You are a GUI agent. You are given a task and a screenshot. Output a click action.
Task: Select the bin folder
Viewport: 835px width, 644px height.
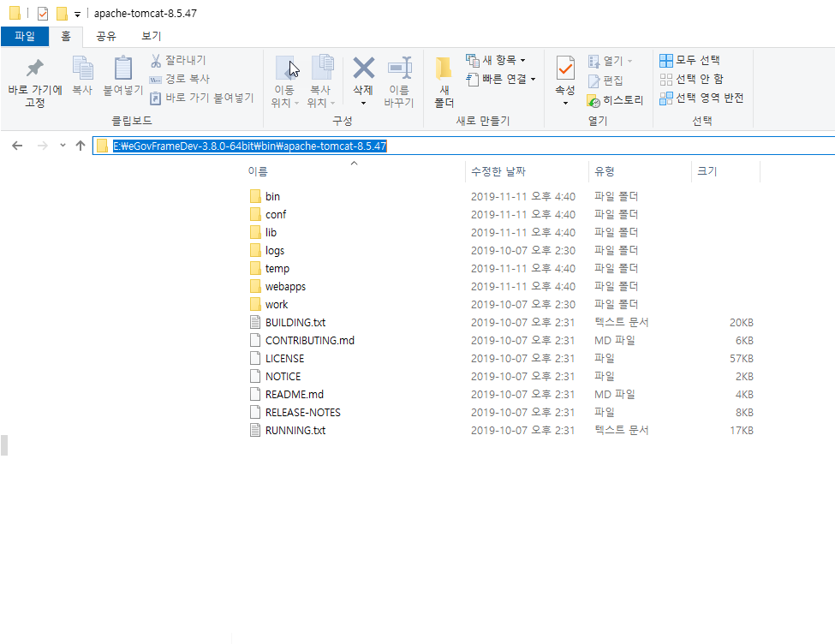click(272, 197)
